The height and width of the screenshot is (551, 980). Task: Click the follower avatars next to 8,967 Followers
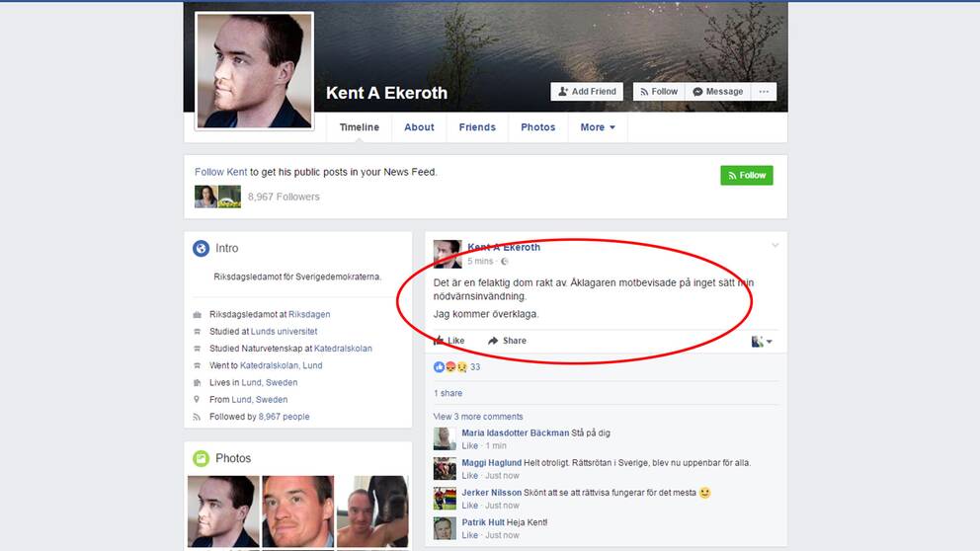click(x=217, y=197)
